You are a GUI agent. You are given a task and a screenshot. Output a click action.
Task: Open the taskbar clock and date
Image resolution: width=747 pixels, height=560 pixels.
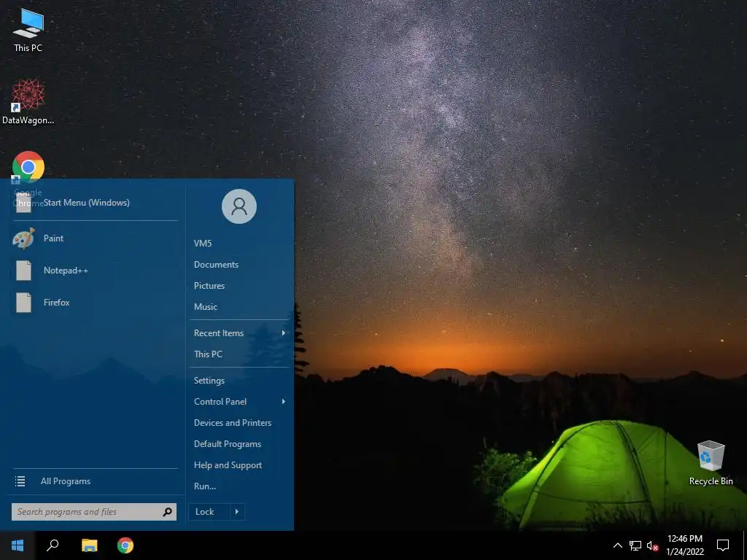(684, 545)
